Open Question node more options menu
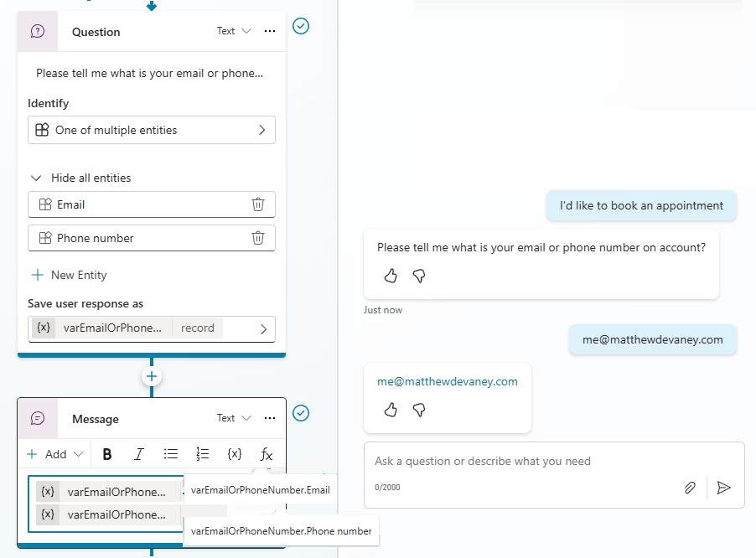This screenshot has height=558, width=756. (270, 31)
